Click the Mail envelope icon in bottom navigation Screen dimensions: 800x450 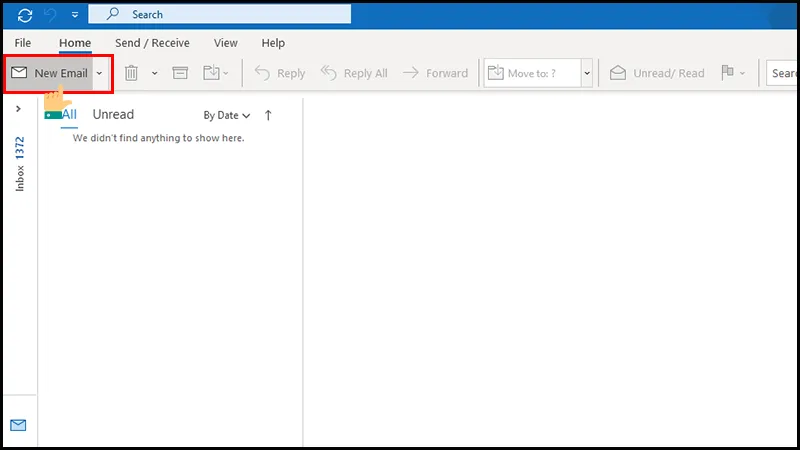[18, 425]
